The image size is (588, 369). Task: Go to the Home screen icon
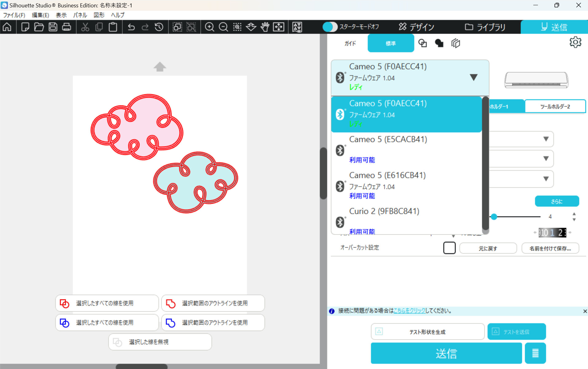[x=7, y=27]
